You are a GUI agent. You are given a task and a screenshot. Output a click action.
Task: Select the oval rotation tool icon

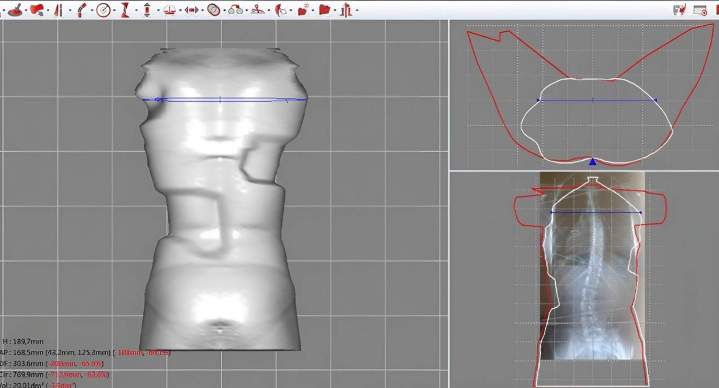214,10
